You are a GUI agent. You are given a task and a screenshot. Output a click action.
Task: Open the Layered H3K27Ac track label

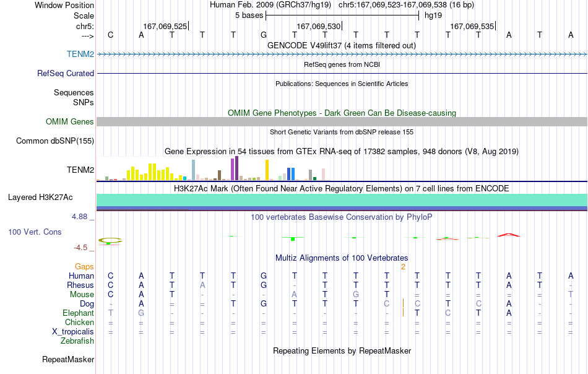coord(40,198)
